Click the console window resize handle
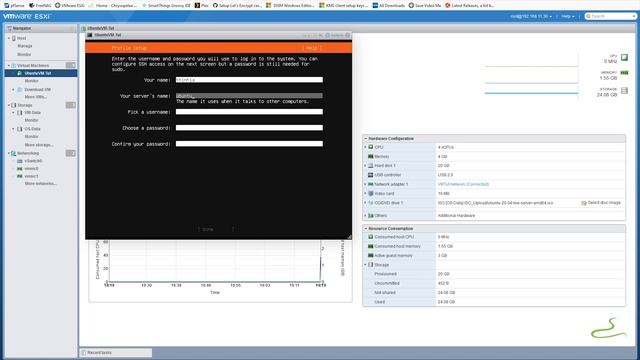The image size is (640, 360). (x=349, y=237)
